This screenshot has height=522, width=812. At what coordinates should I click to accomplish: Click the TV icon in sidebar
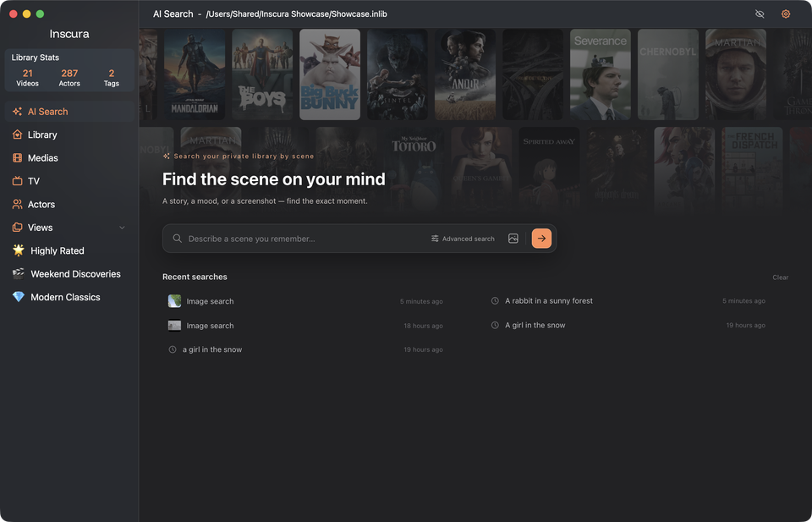(18, 181)
